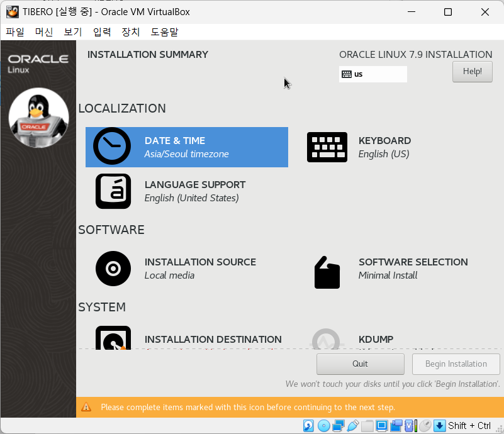Image resolution: width=504 pixels, height=434 pixels.
Task: Click the network adapters status icon
Action: click(x=339, y=426)
